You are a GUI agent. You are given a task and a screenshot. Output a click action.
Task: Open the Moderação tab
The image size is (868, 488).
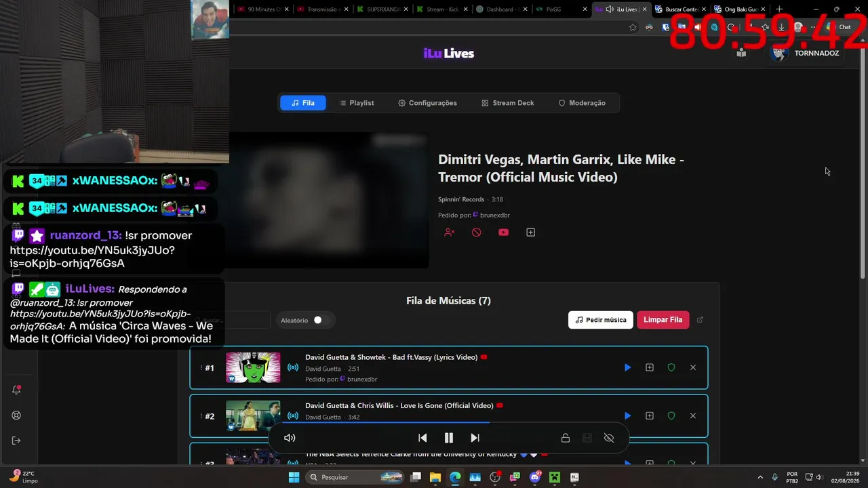click(582, 103)
